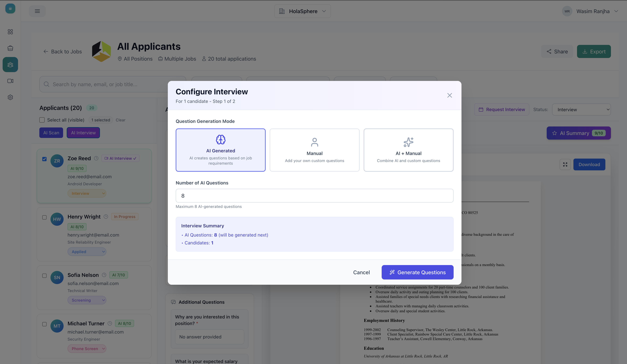Expand resume preview to fullscreen
This screenshot has width=627, height=364.
tap(565, 164)
